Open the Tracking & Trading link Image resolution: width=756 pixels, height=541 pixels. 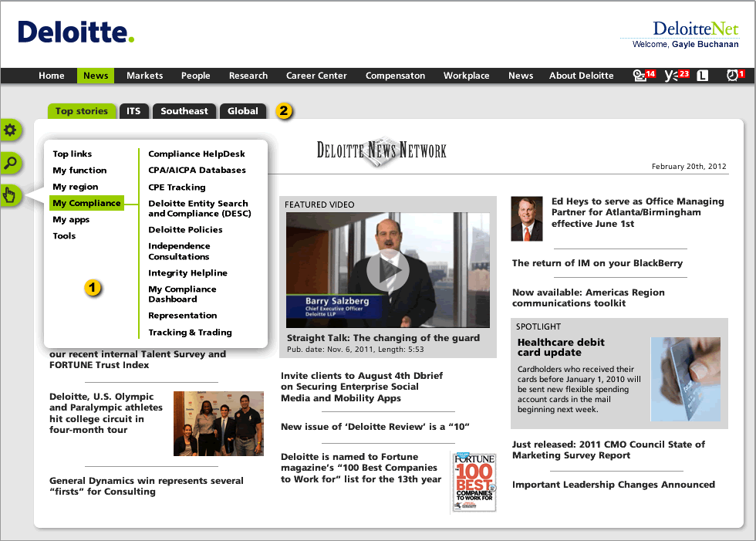pyautogui.click(x=190, y=332)
